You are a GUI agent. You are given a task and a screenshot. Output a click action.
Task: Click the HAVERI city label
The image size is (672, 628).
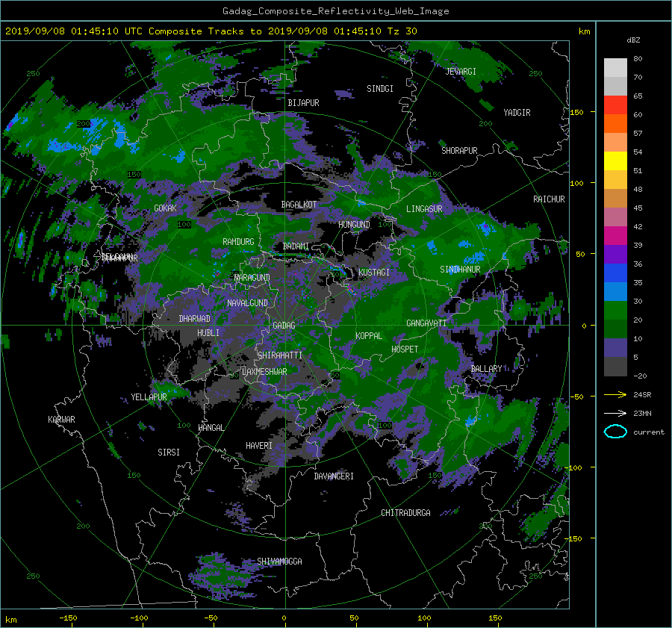[x=259, y=446]
